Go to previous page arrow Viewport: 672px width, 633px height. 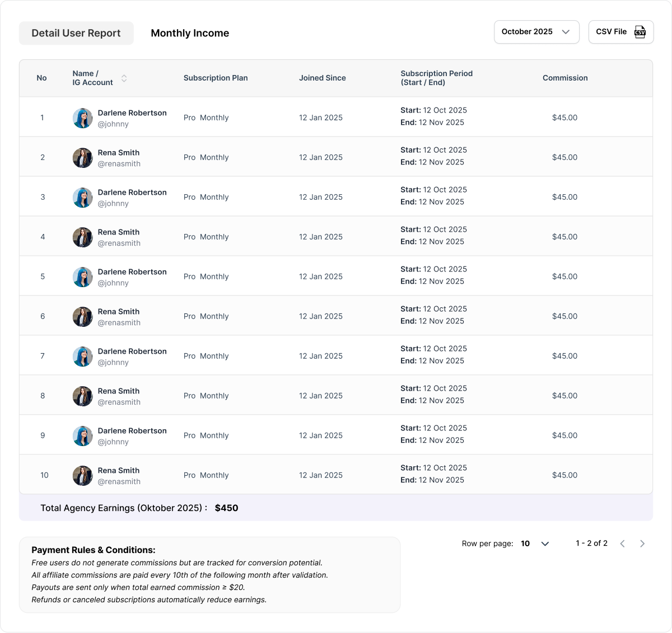pos(622,543)
